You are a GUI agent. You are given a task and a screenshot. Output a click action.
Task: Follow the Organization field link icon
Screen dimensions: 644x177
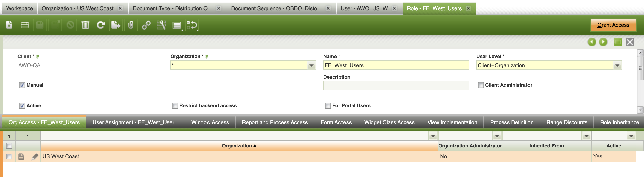tap(207, 57)
